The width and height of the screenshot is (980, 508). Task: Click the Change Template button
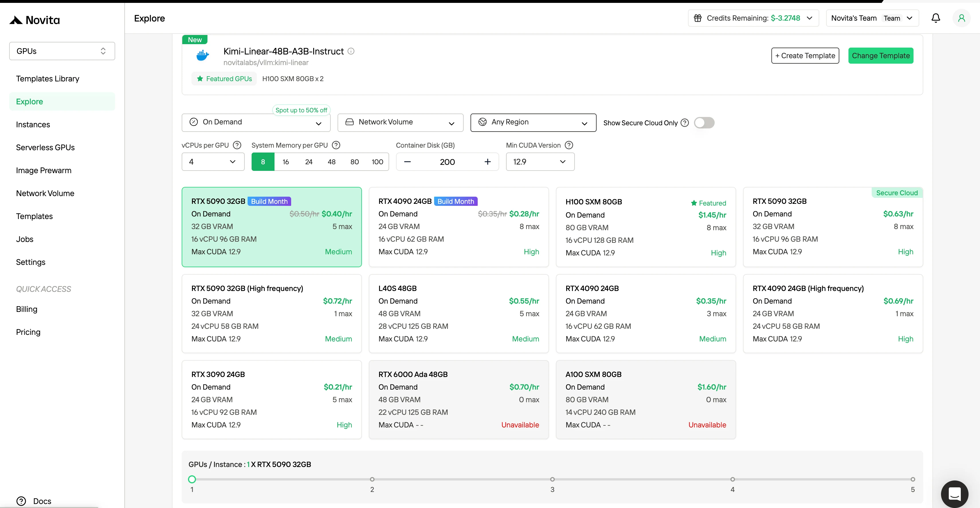tap(880, 56)
